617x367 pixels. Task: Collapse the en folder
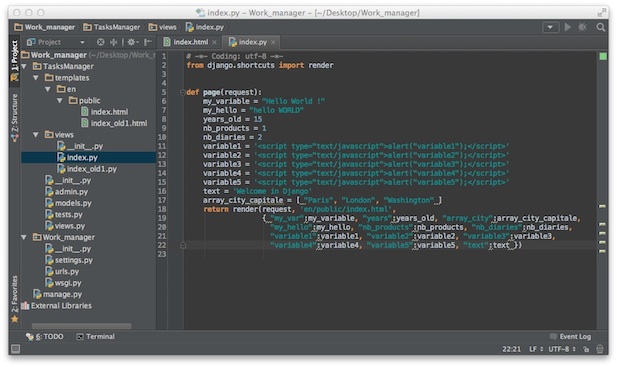point(48,89)
